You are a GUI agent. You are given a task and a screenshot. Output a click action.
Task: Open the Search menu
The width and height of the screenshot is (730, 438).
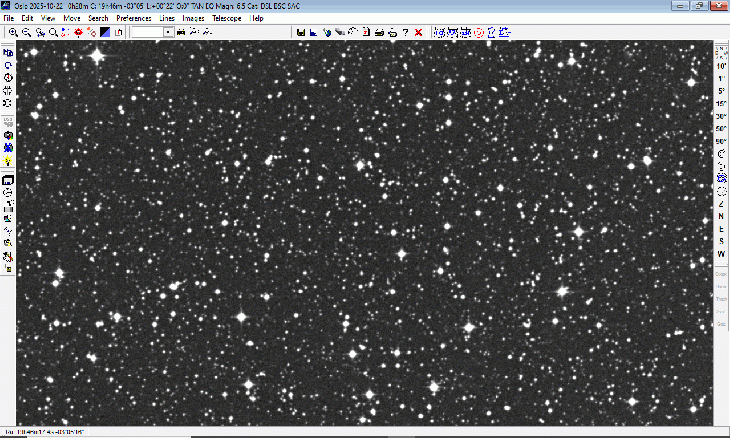coord(98,18)
